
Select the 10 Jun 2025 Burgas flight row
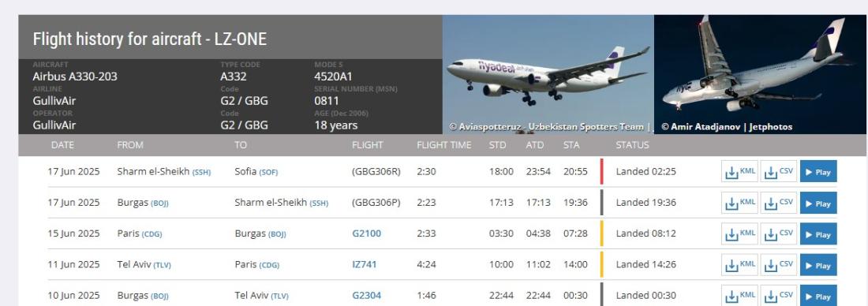pos(442,296)
